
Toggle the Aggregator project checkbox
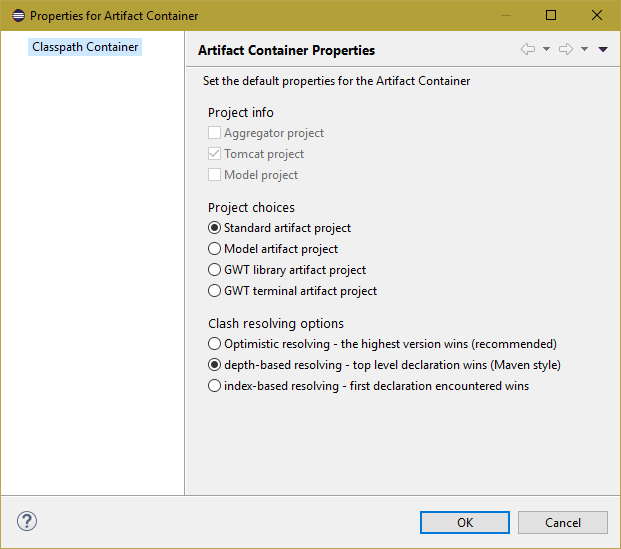214,133
